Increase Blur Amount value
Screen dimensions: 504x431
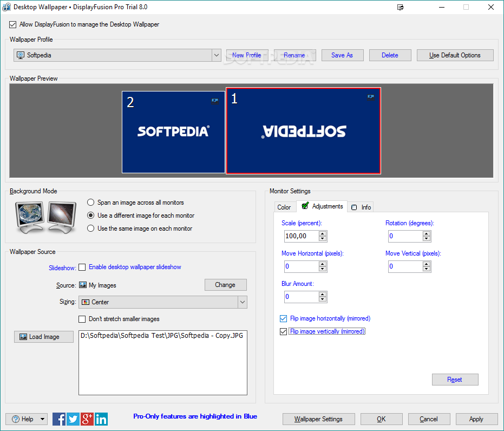pyautogui.click(x=323, y=294)
